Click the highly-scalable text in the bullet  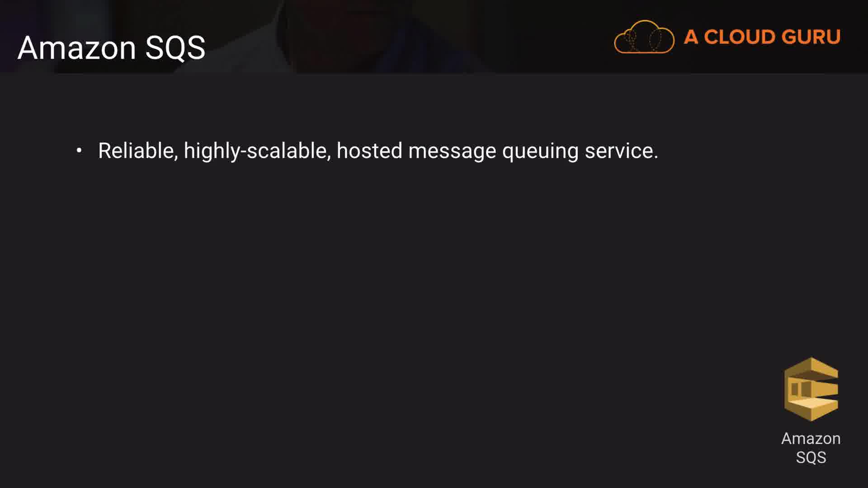point(255,151)
